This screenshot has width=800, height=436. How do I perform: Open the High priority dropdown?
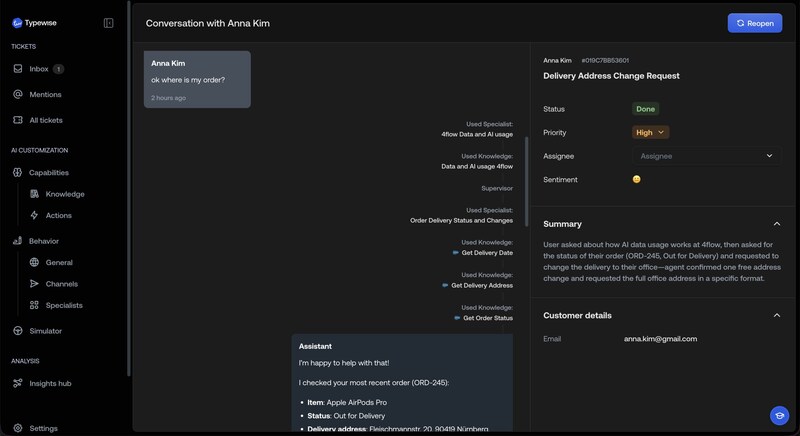tap(651, 132)
